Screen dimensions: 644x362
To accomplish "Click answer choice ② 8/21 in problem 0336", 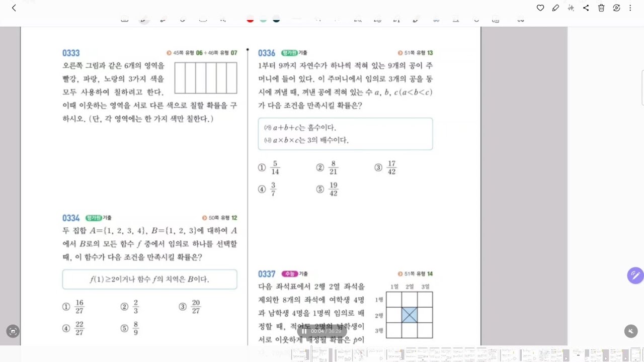I will (327, 168).
